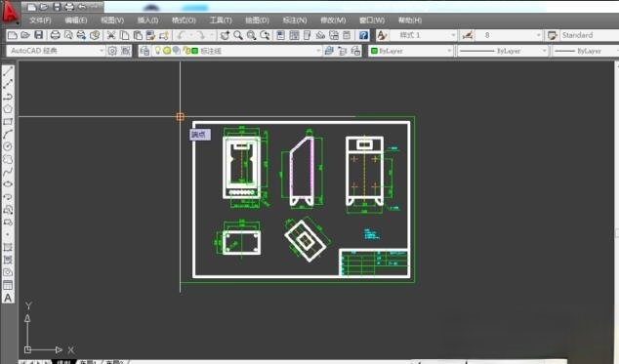Image resolution: width=619 pixels, height=364 pixels.
Task: Click the Sheet Set Manager icon
Action: pos(320,35)
